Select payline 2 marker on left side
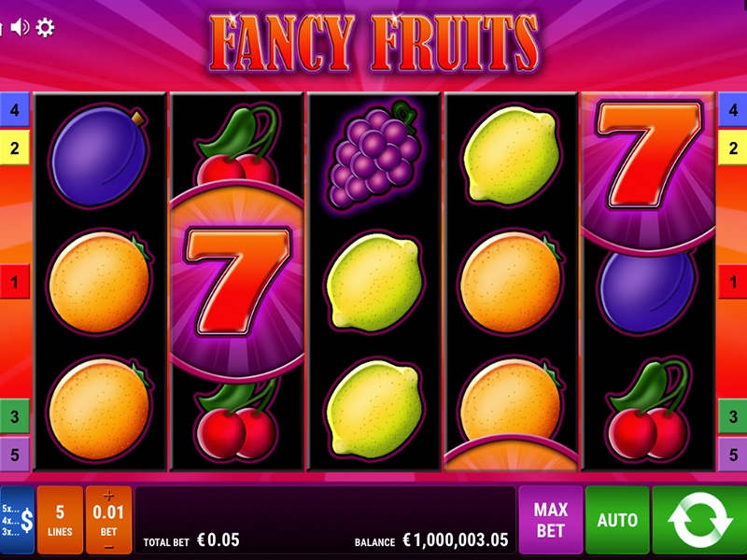 point(14,148)
